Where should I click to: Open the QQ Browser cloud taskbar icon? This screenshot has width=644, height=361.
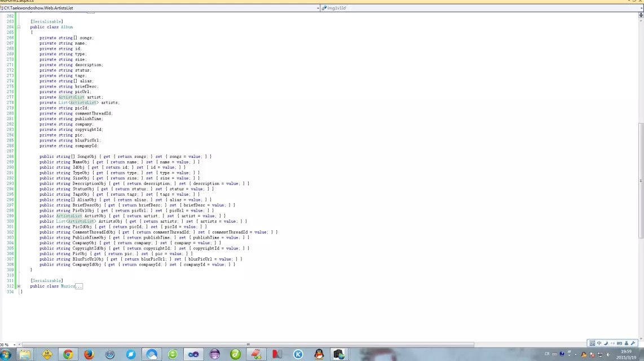point(152,354)
